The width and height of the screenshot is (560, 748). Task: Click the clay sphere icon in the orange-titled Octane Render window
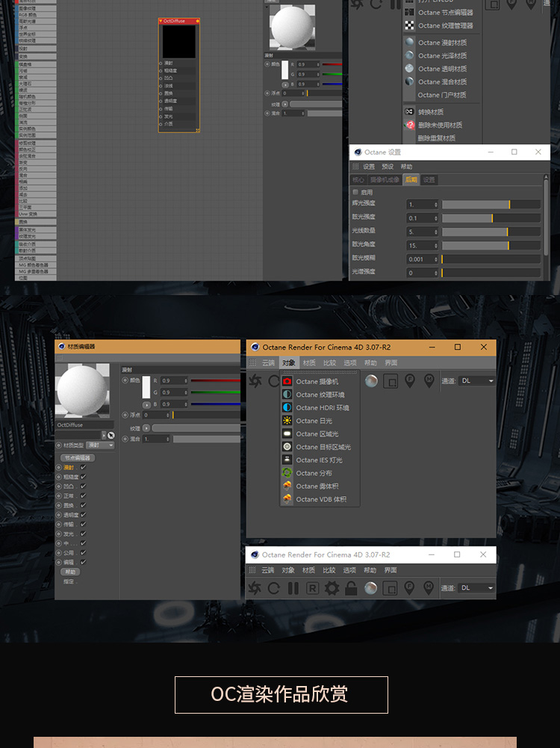coord(371,380)
